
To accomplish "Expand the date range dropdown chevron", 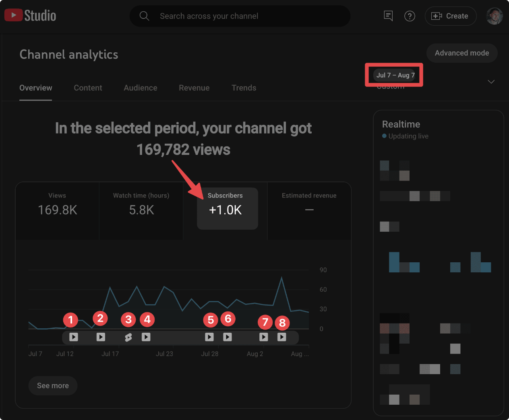I will pyautogui.click(x=491, y=82).
